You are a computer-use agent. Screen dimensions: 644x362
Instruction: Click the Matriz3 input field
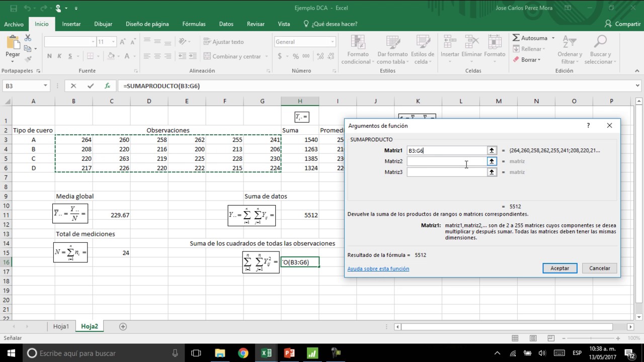pos(446,172)
